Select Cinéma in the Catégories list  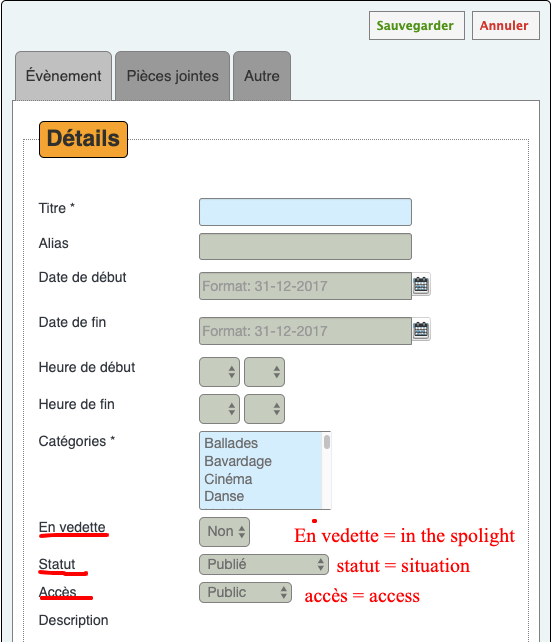[228, 479]
